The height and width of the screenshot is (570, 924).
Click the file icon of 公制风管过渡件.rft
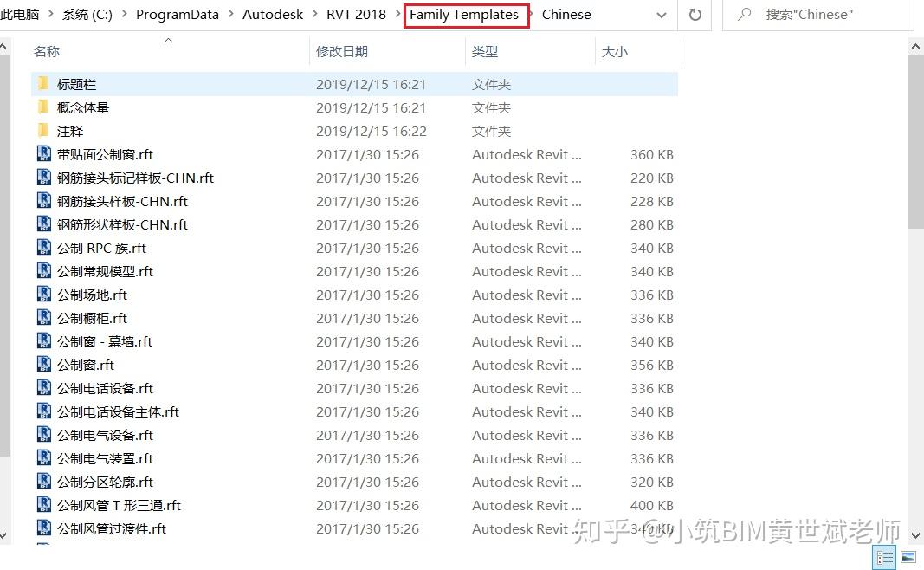point(43,528)
